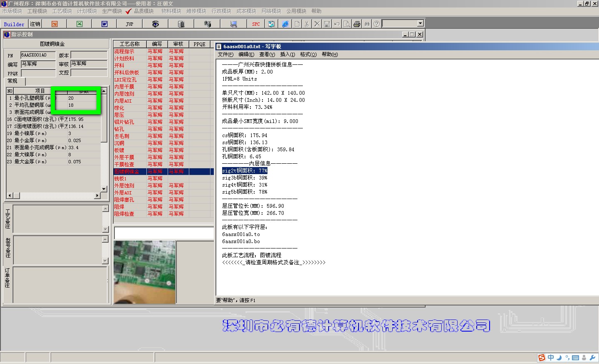Open the 成本模块 menu
This screenshot has height=364, width=599.
point(246,11)
